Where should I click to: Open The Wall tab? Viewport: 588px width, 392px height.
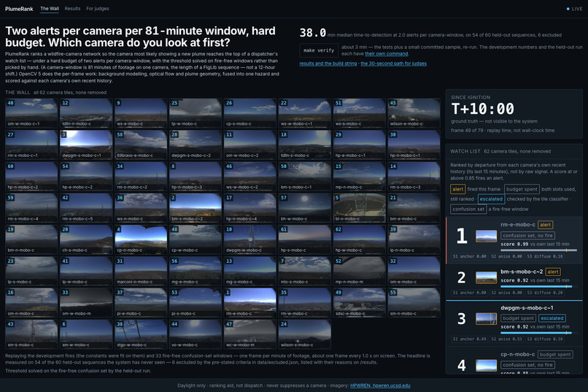click(50, 9)
